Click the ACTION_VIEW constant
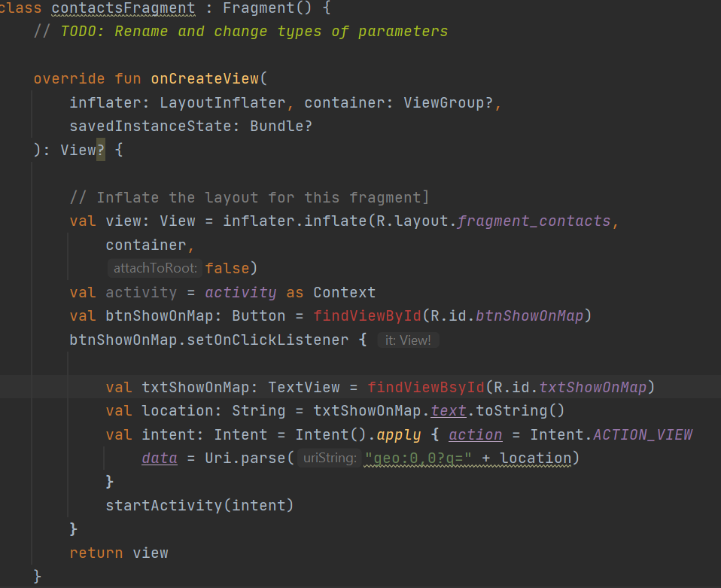This screenshot has height=588, width=721. (x=643, y=435)
